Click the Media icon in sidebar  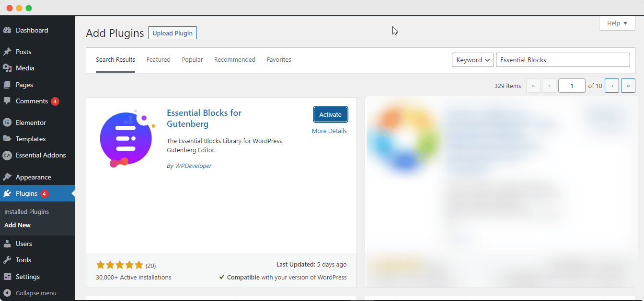pos(7,68)
